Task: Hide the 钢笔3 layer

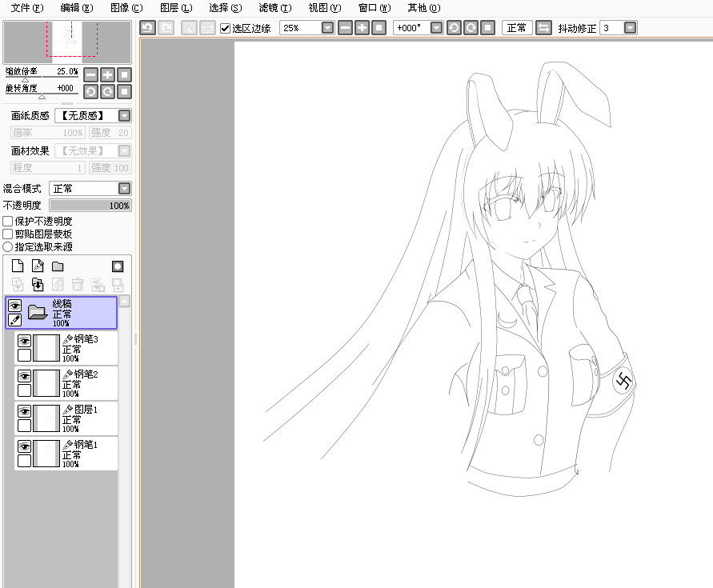Action: tap(24, 341)
